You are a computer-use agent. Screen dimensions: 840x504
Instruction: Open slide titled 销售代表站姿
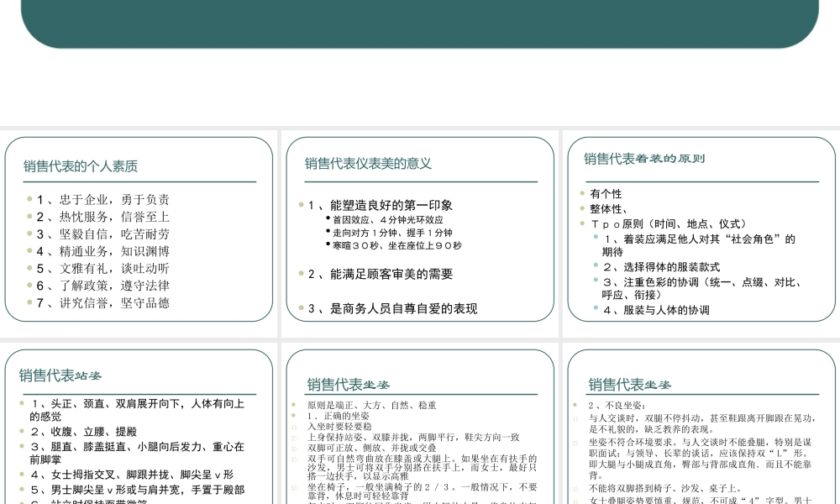point(139,423)
